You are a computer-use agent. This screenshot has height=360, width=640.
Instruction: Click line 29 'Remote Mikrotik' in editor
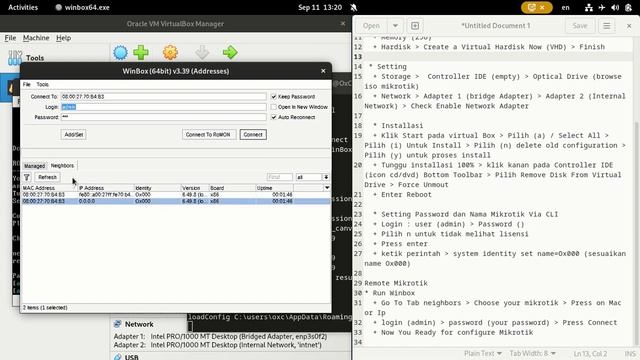point(396,283)
